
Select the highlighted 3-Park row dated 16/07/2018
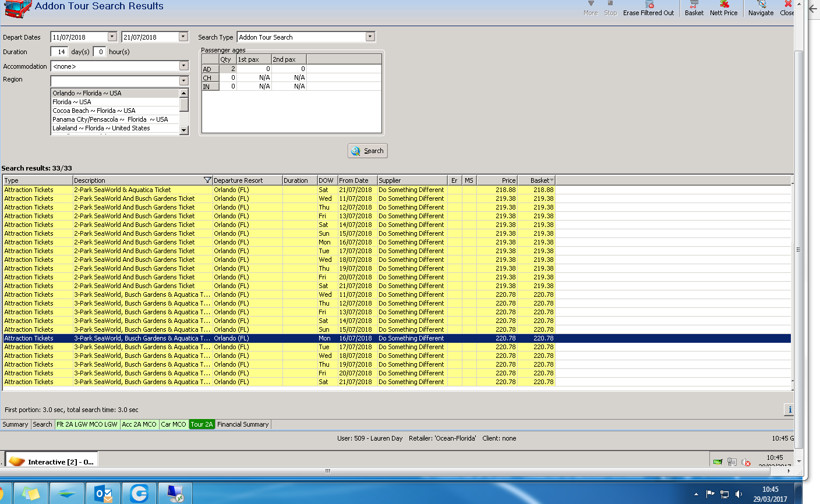coord(397,338)
